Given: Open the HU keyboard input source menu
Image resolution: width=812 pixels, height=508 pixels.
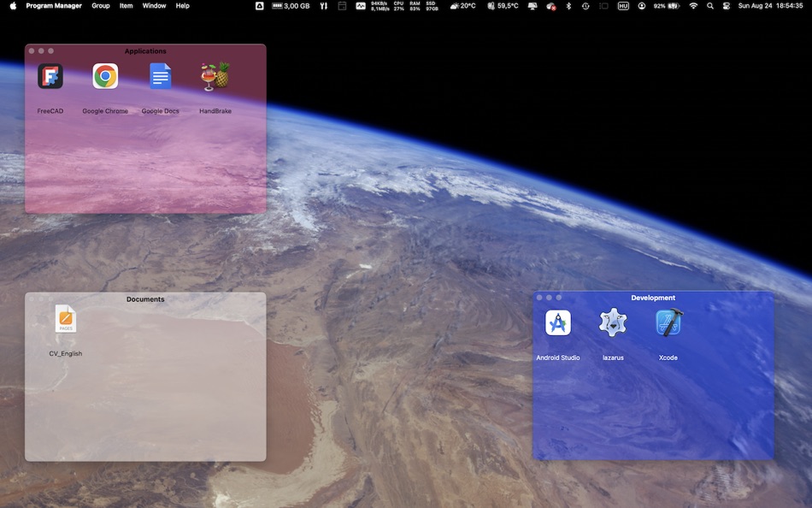Looking at the screenshot, I should point(623,6).
